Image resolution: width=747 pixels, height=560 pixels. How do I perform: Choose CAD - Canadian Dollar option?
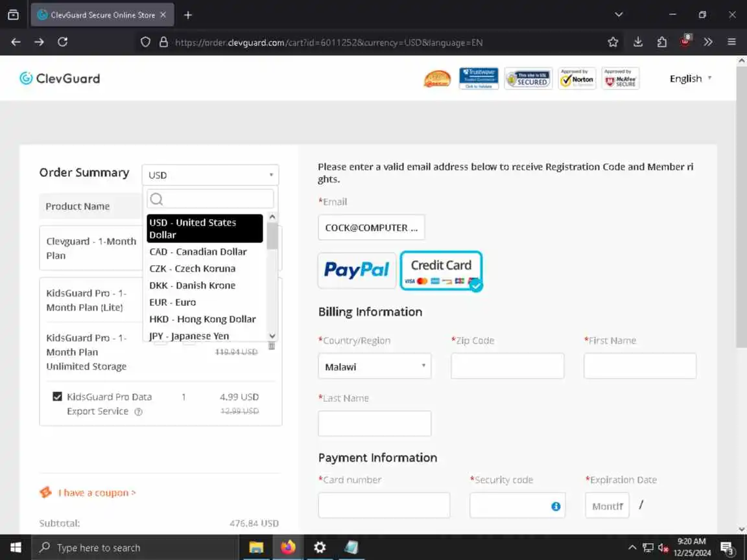pyautogui.click(x=205, y=251)
